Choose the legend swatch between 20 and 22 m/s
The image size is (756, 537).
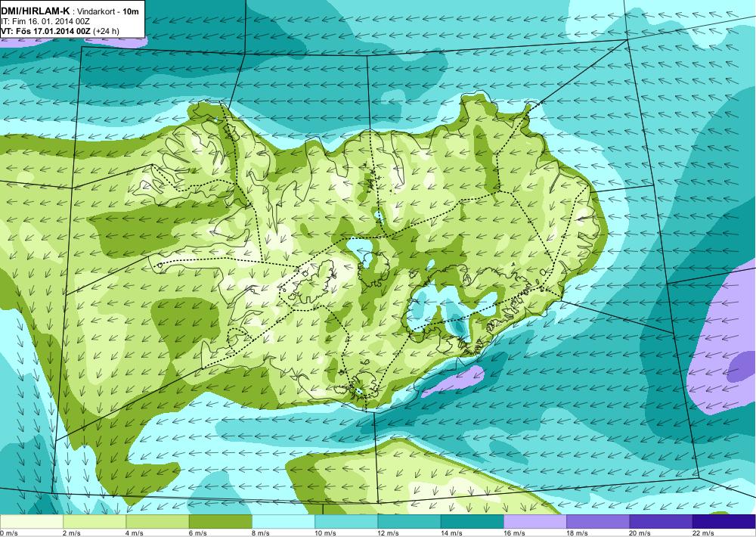tap(661, 522)
